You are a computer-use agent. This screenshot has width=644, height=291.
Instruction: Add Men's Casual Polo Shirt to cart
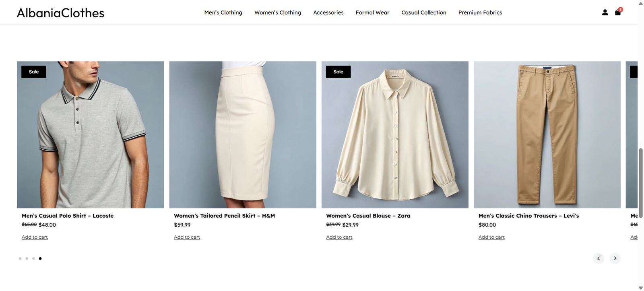click(x=35, y=237)
